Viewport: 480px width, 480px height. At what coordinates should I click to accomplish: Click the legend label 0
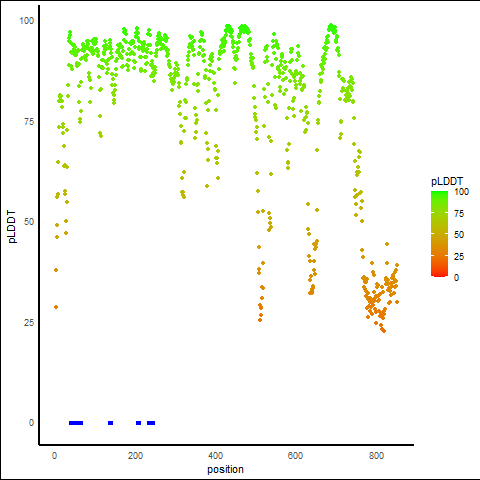tap(456, 278)
